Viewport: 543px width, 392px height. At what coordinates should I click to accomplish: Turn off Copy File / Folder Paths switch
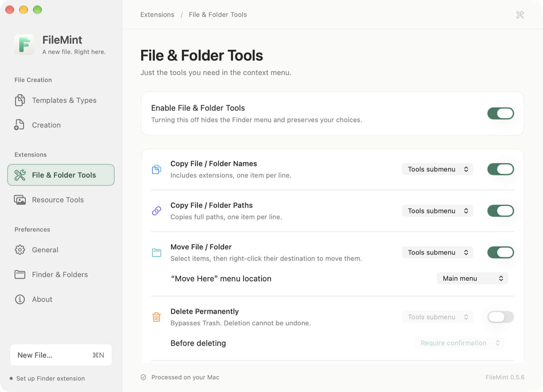pos(501,211)
